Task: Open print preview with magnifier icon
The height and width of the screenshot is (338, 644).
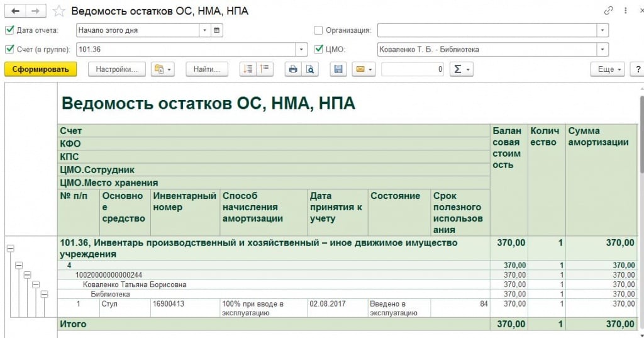Action: tap(309, 69)
